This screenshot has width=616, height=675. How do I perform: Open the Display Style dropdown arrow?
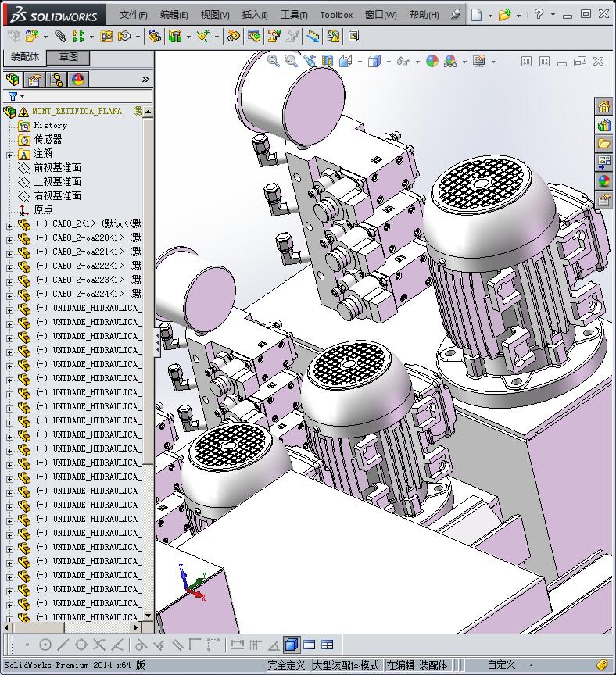(x=389, y=62)
